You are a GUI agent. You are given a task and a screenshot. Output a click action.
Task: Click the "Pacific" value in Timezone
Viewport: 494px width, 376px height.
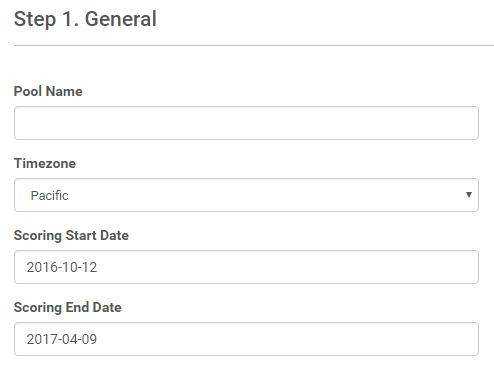(50, 195)
